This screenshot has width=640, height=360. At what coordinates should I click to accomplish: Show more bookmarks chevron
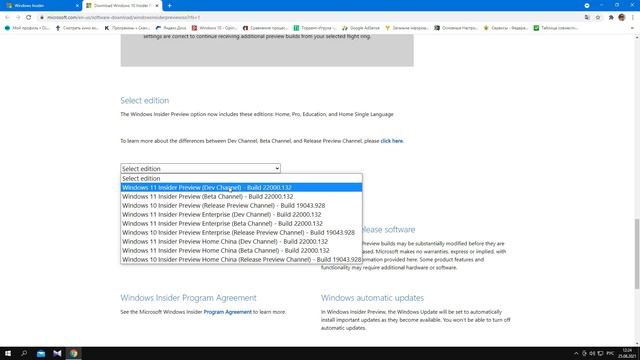pos(632,28)
